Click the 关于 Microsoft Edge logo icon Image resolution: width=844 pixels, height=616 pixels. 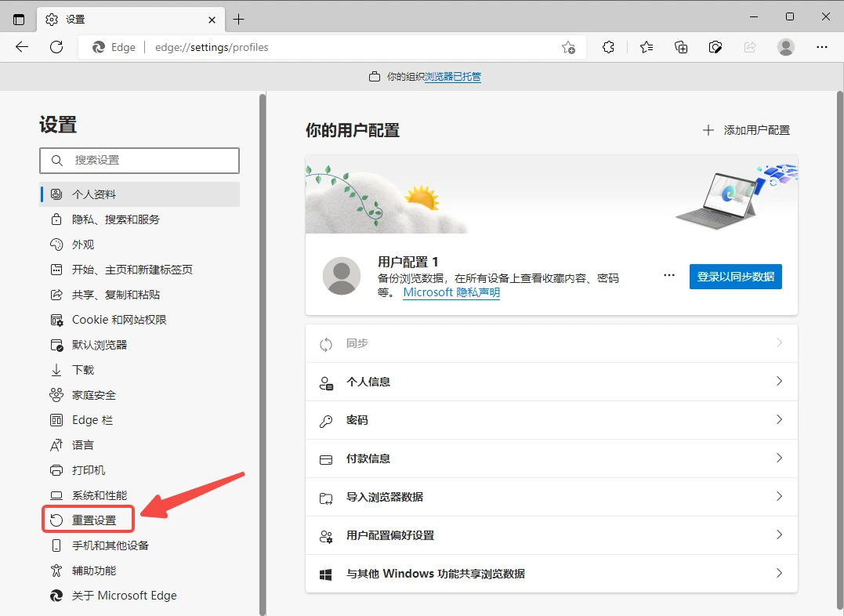click(56, 596)
